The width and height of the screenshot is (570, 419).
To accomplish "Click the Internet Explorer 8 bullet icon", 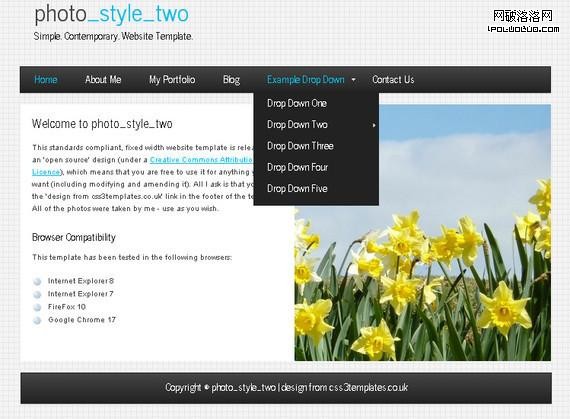I will (x=37, y=281).
